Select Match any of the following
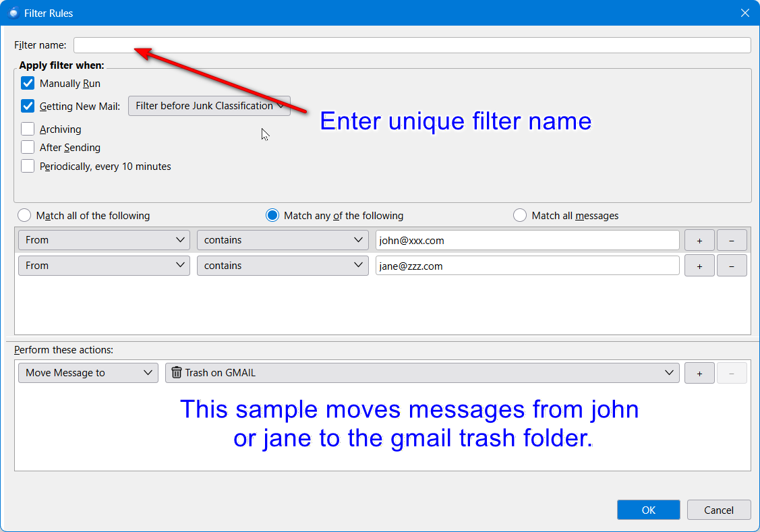760x532 pixels. [272, 215]
